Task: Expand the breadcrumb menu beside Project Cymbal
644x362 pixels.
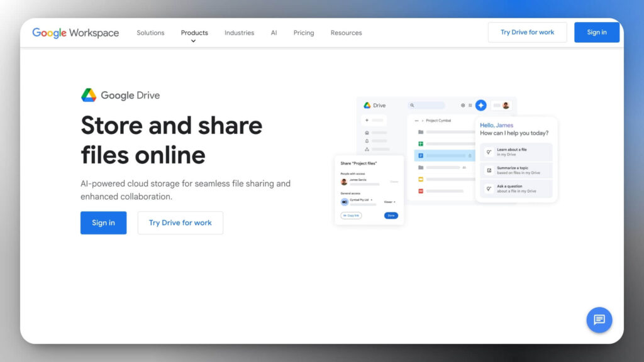Action: coord(416,120)
